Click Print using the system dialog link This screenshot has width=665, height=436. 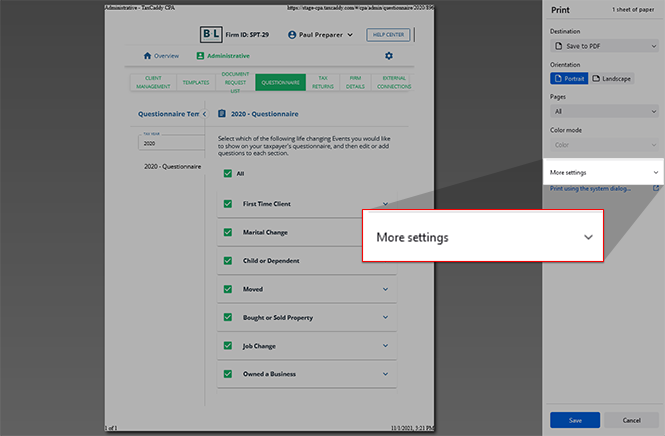pos(590,189)
